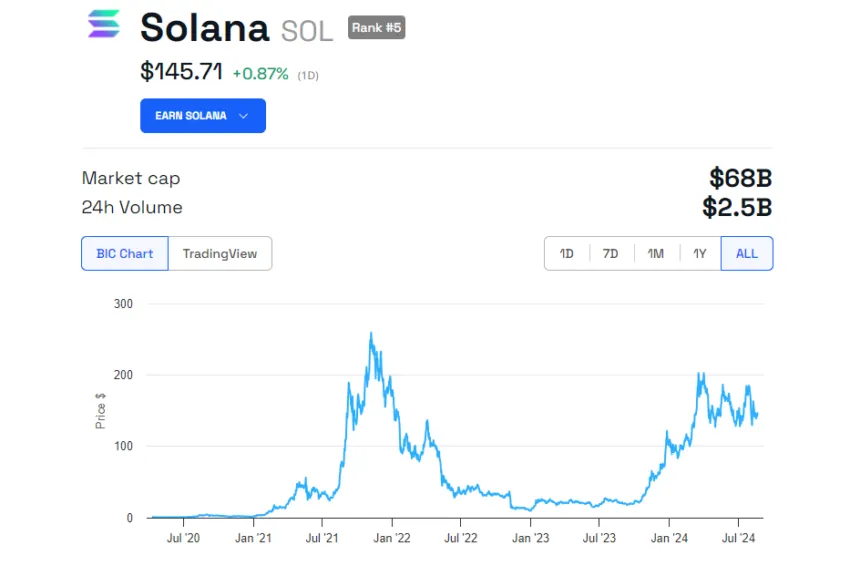Click the March 2024 price peak
850x566 pixels.
click(x=701, y=375)
